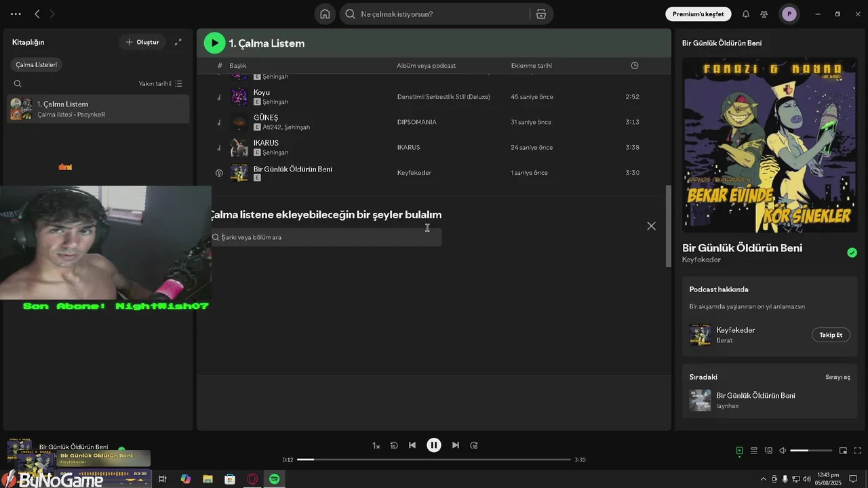This screenshot has width=868, height=488.
Task: Open the mini player icon
Action: pyautogui.click(x=843, y=451)
